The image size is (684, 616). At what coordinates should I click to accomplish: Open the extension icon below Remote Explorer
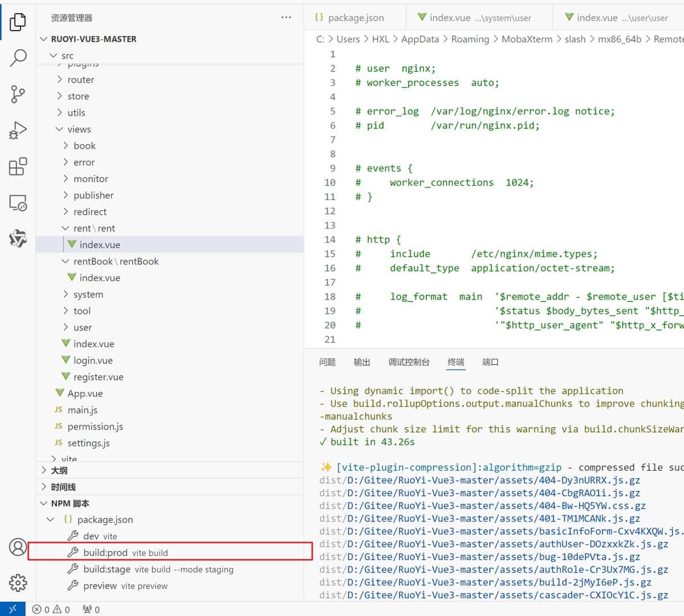click(18, 239)
